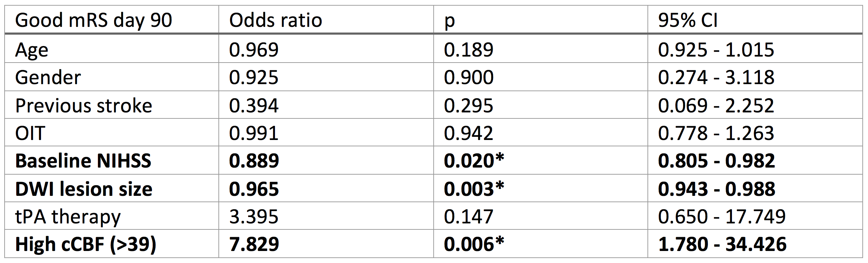Image resolution: width=868 pixels, height=263 pixels.
Task: Click the p-value 0.942 cell
Action: coord(468,133)
